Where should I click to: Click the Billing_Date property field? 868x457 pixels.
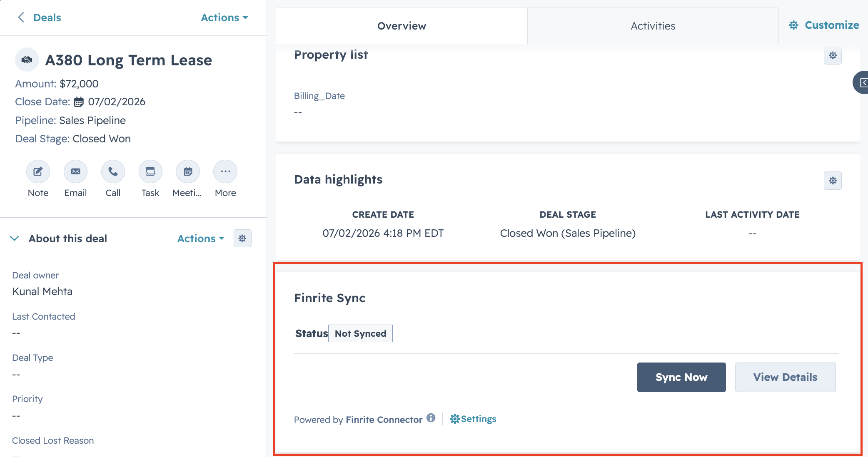319,104
